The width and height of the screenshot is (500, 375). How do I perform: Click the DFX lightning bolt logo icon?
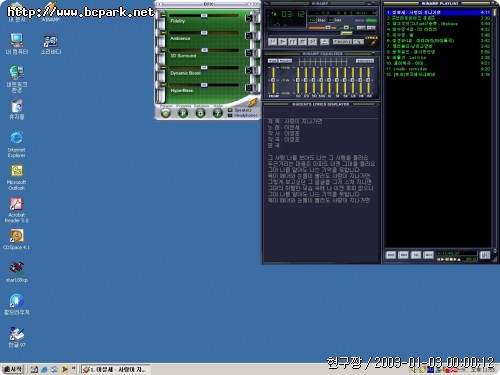pyautogui.click(x=253, y=102)
